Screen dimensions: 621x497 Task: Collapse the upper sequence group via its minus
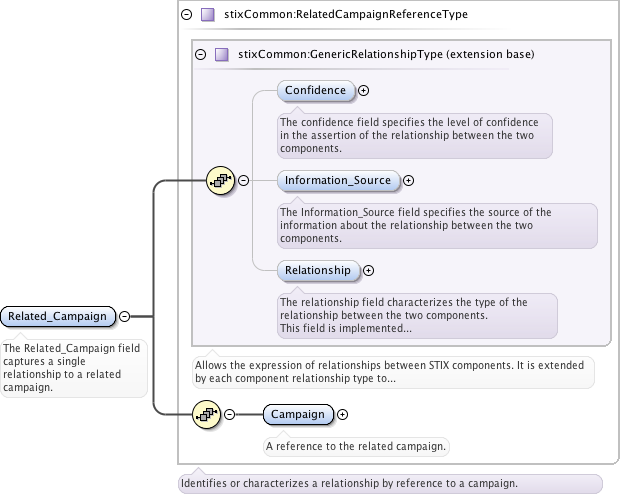[243, 181]
